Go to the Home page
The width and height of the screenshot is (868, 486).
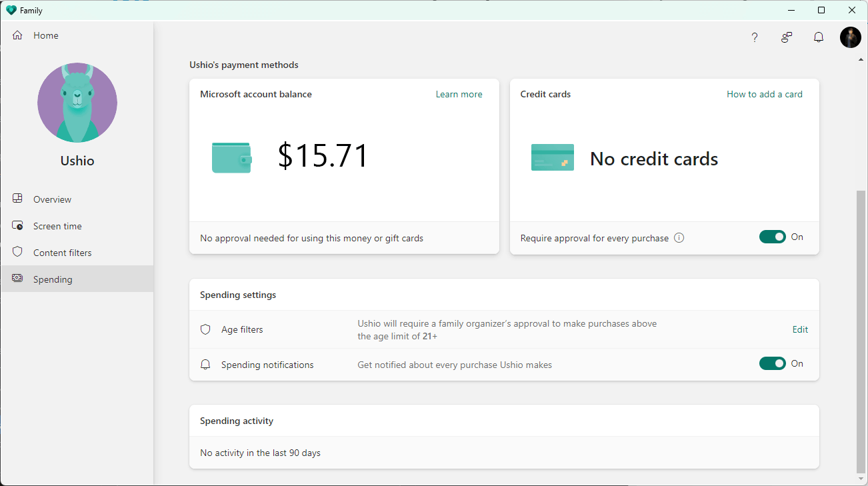(77, 35)
